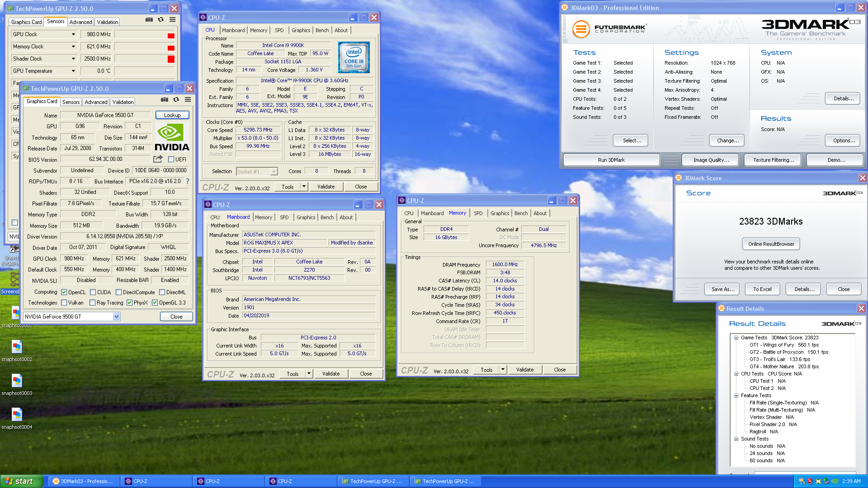The height and width of the screenshot is (488, 868).
Task: Click the 2:39 AM system clock
Action: (x=851, y=481)
